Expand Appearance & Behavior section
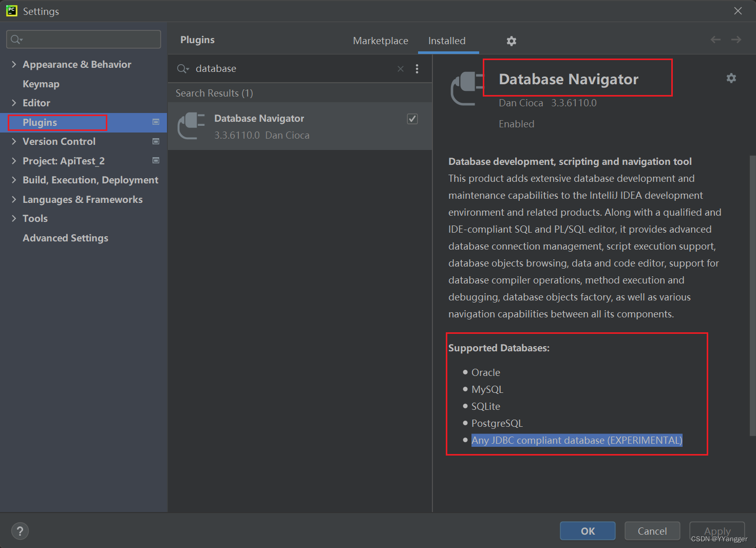Screen dimensions: 756x548 (x=14, y=64)
